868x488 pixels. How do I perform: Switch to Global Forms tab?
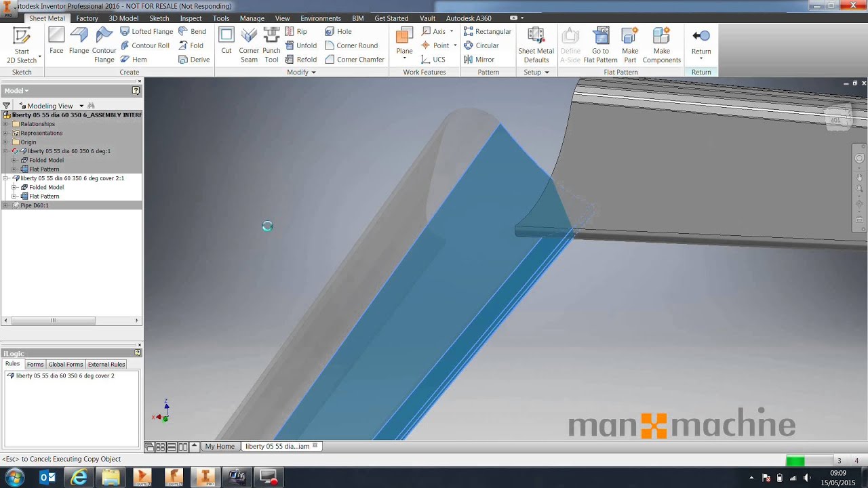pos(66,365)
